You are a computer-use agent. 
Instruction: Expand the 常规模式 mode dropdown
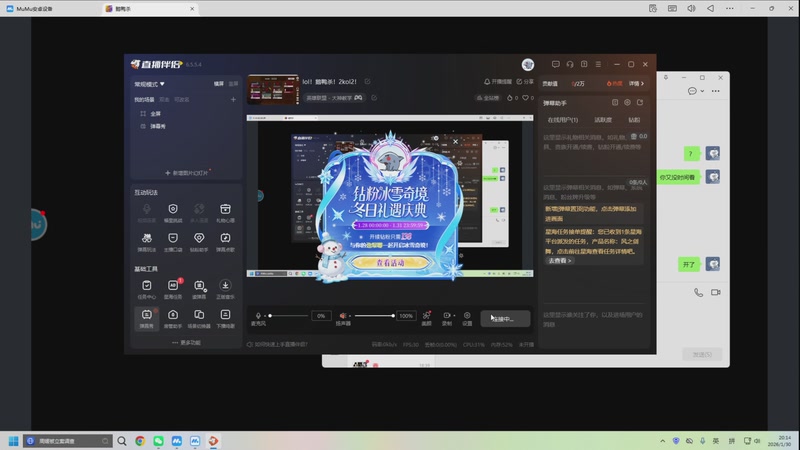pyautogui.click(x=149, y=84)
